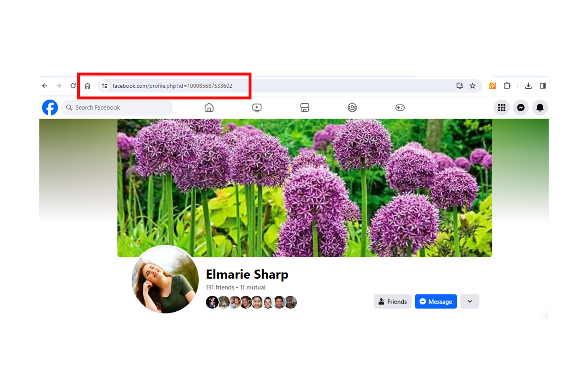This screenshot has width=588, height=392.
Task: Select the Watch video icon
Action: (x=257, y=107)
